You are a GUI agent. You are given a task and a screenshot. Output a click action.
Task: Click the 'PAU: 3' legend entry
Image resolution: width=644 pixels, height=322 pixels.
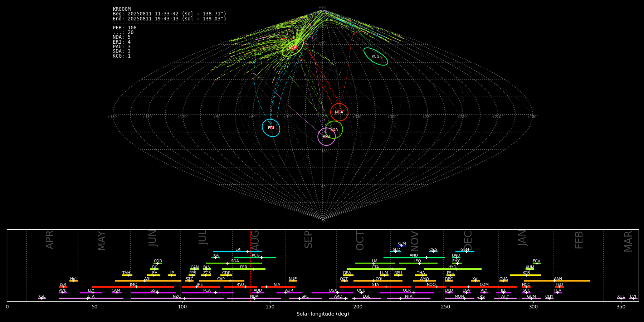[122, 47]
